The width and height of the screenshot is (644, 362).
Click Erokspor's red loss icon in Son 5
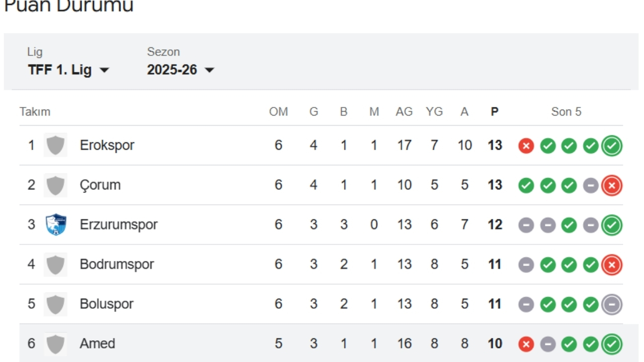point(526,146)
